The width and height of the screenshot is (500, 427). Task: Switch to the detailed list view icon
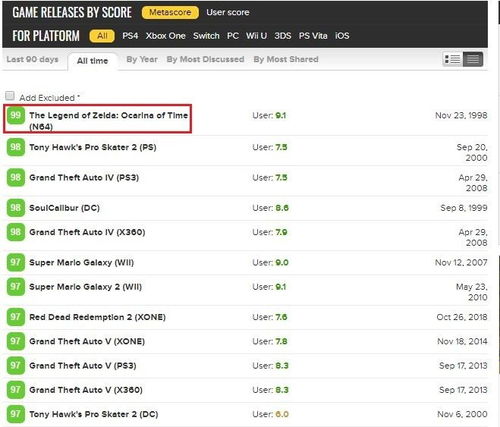pyautogui.click(x=453, y=59)
